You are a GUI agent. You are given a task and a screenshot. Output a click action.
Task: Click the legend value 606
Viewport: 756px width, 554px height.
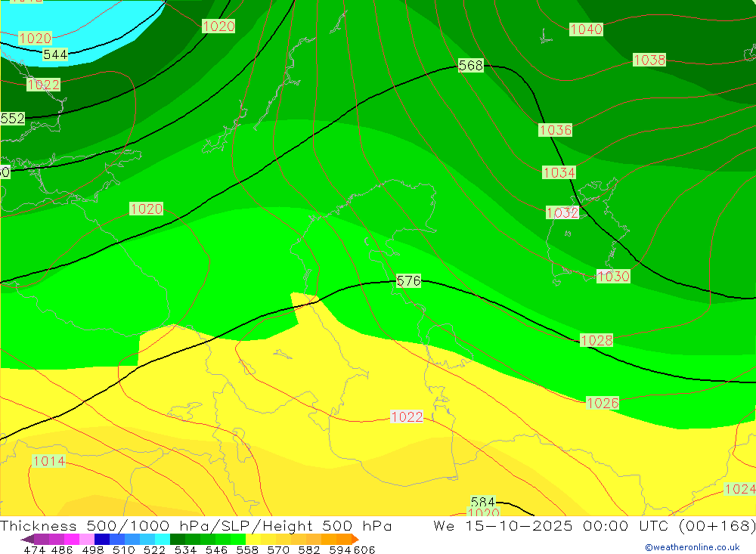tap(364, 549)
